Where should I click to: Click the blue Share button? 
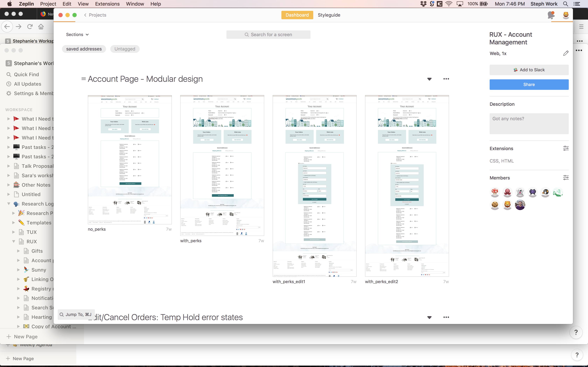pyautogui.click(x=529, y=84)
